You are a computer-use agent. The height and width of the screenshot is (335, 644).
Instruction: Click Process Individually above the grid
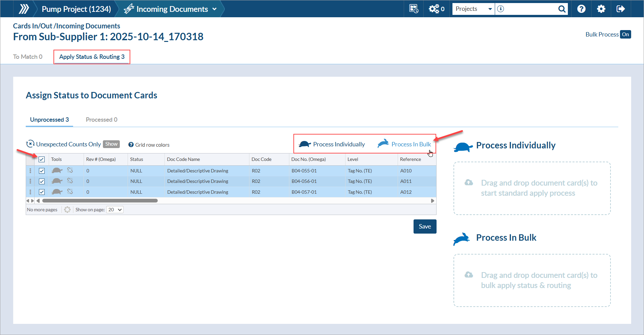332,144
